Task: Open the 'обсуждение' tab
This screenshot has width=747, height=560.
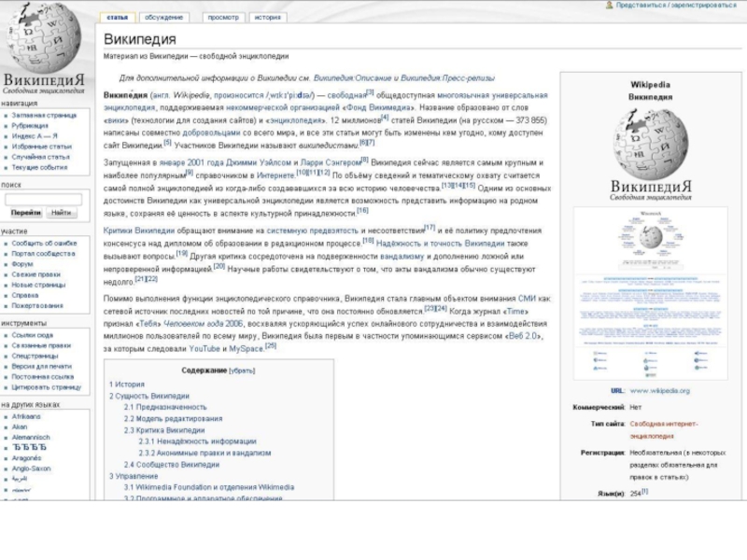Action: (163, 17)
